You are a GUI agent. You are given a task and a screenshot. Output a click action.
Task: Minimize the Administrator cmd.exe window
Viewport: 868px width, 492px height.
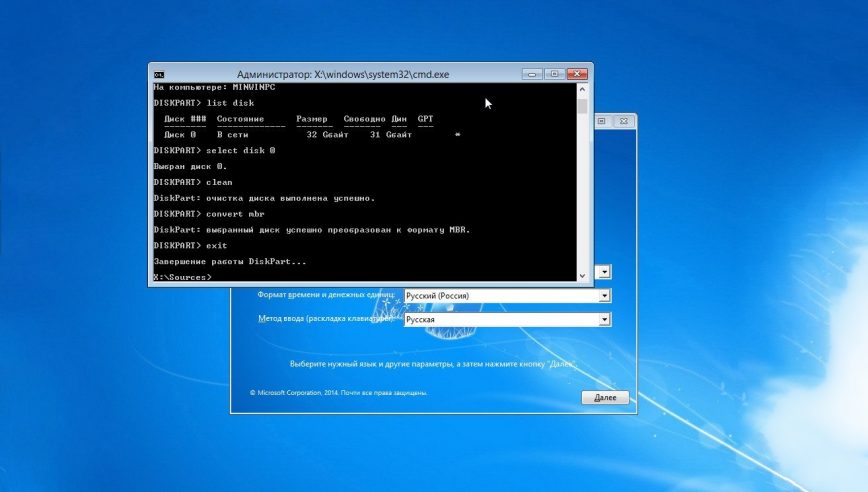point(533,74)
